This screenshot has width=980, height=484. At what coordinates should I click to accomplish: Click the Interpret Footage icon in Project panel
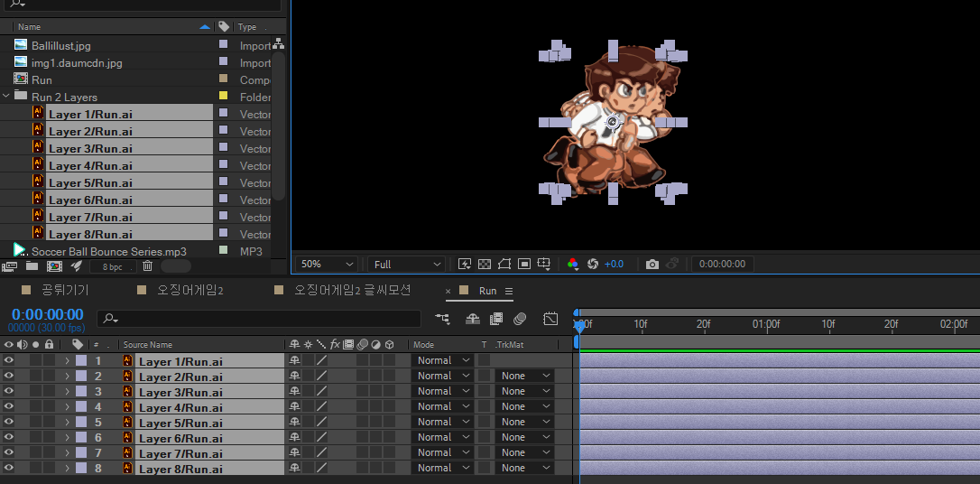9,266
